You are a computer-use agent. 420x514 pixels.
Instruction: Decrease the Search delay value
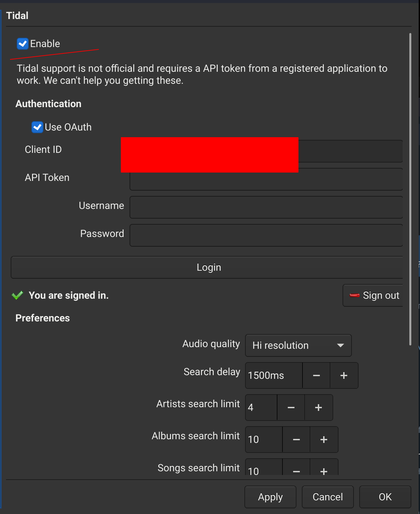pos(317,375)
